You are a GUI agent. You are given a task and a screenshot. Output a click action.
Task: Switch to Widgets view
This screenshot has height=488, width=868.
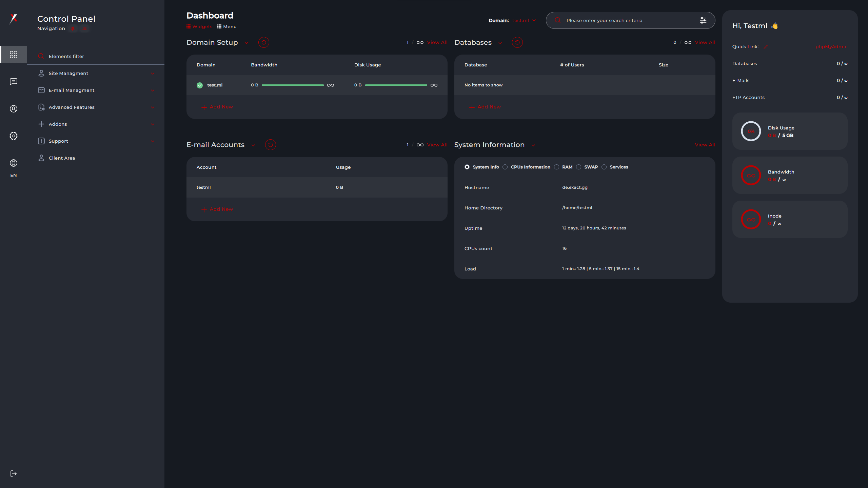click(199, 26)
